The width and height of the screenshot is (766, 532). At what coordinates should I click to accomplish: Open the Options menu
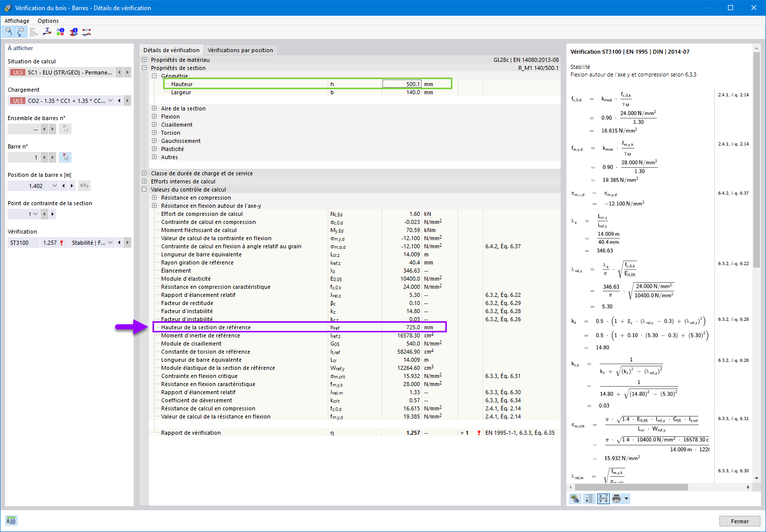coord(48,21)
